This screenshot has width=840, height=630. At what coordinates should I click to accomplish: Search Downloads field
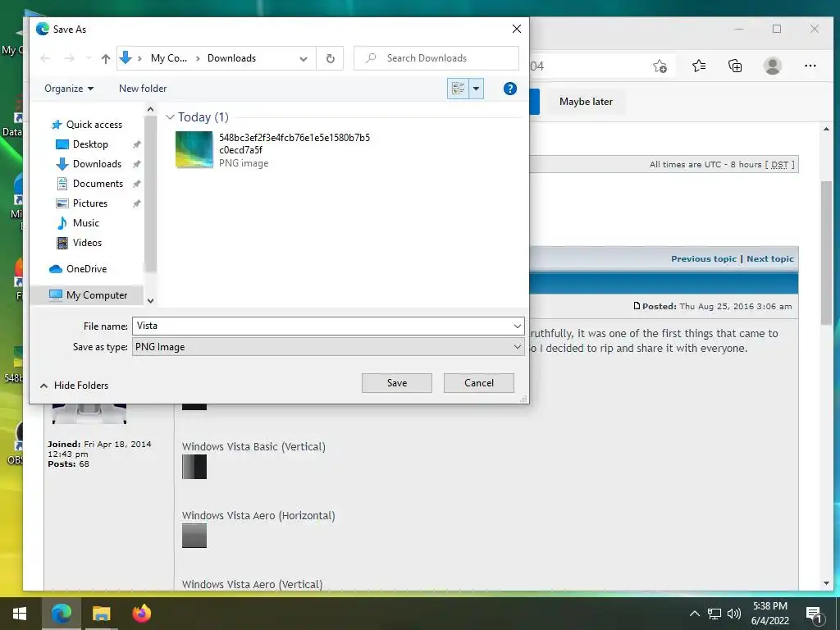436,58
